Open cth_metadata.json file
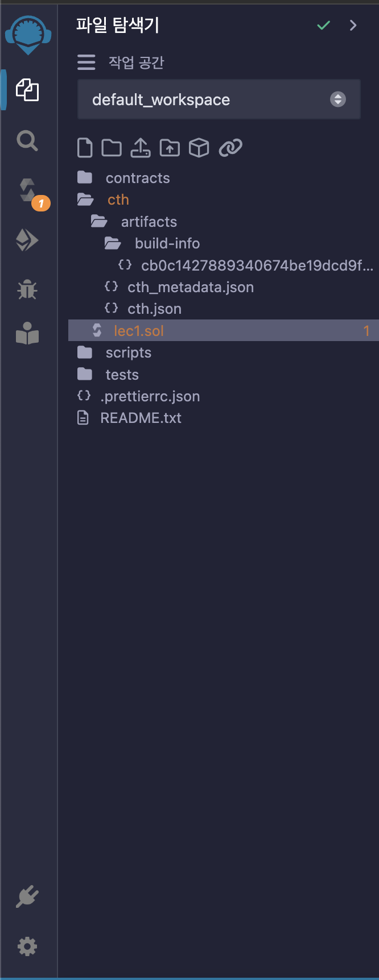Screen dimensions: 379x980 (x=190, y=287)
